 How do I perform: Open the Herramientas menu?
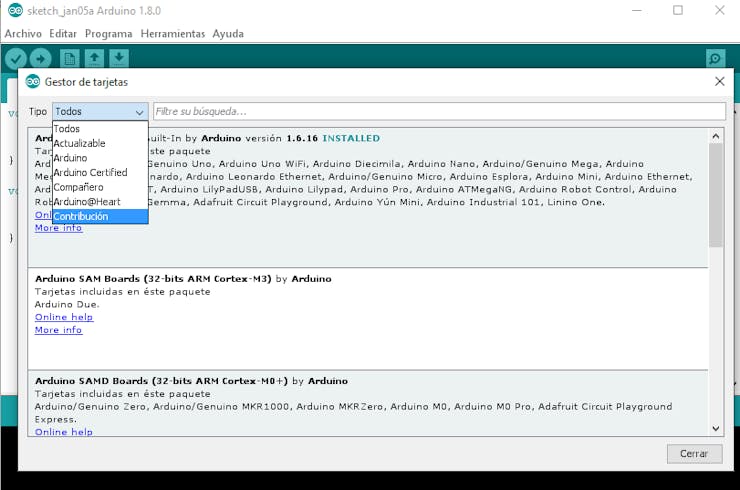(173, 34)
